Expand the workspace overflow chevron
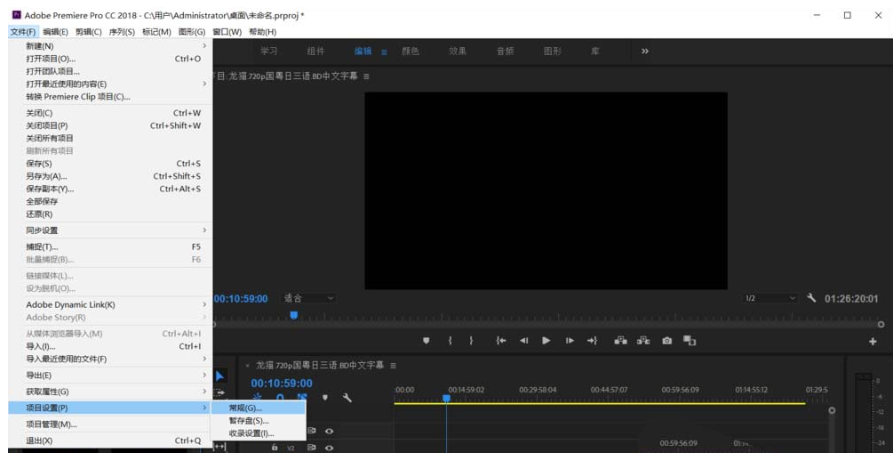The height and width of the screenshot is (455, 895). pyautogui.click(x=645, y=51)
